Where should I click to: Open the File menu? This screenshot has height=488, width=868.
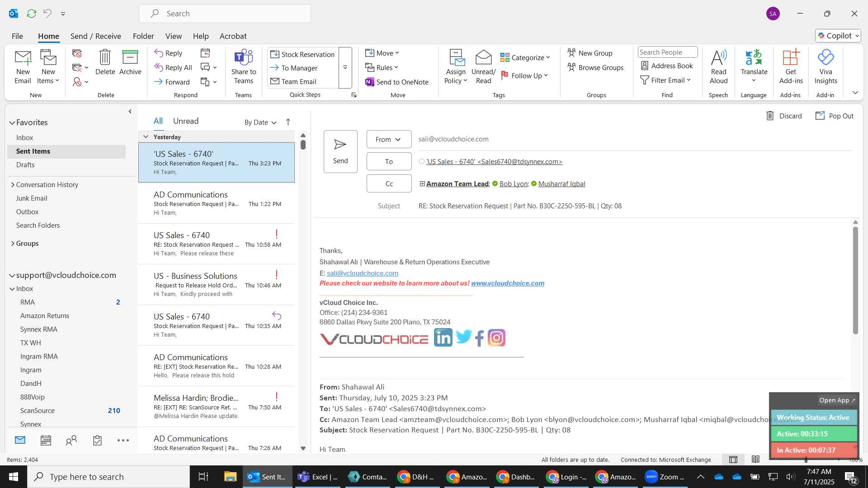(x=17, y=36)
